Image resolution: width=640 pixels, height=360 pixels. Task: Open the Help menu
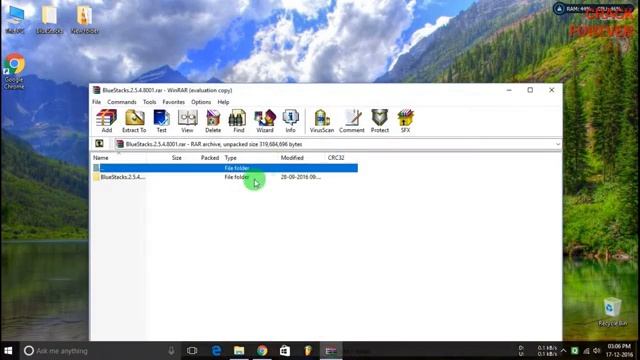click(x=223, y=102)
